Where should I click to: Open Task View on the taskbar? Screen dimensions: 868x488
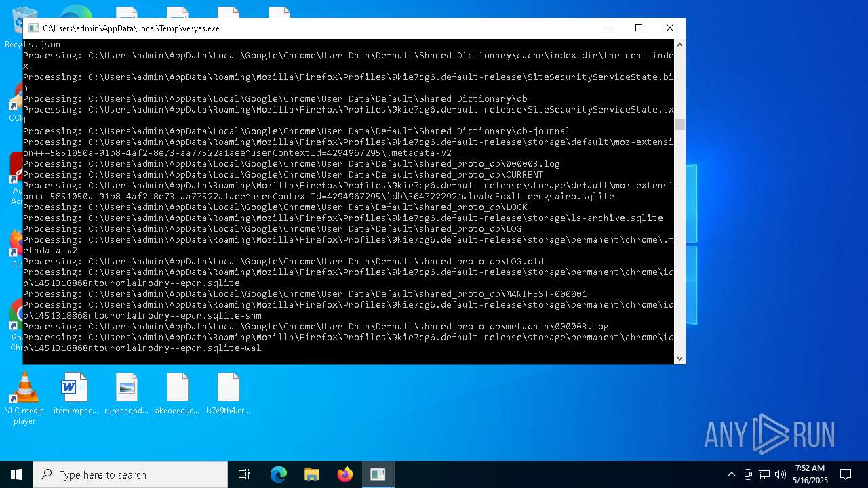tap(244, 474)
